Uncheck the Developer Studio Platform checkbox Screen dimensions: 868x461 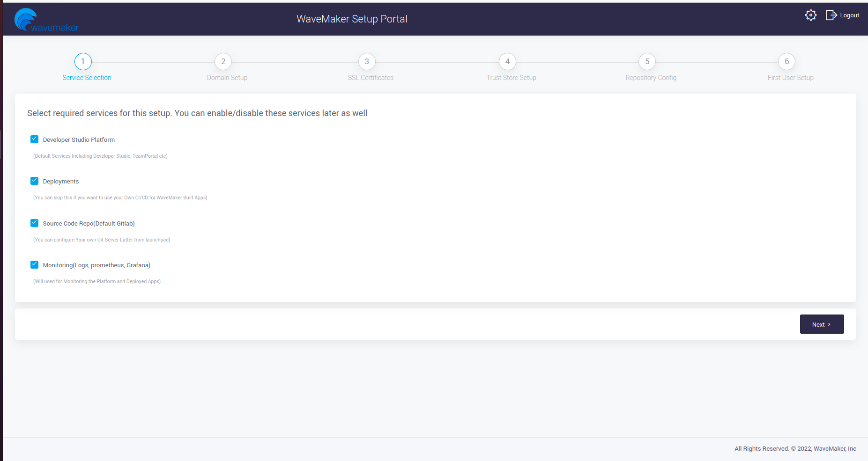(34, 139)
